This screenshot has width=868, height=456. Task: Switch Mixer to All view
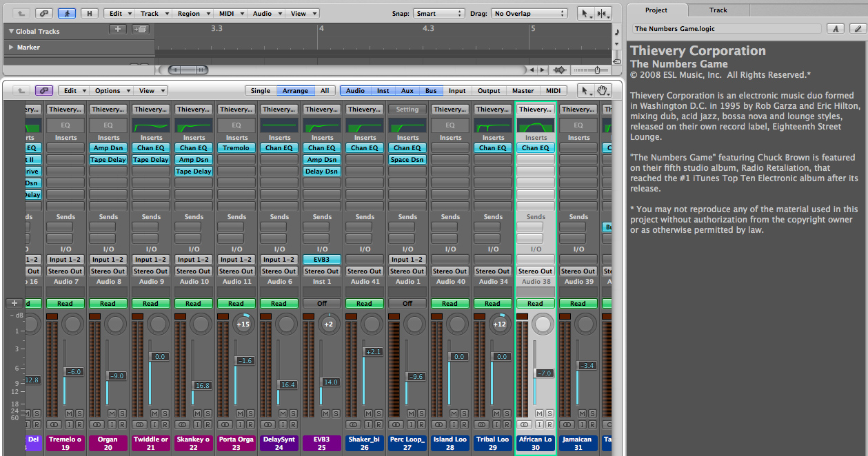(325, 91)
